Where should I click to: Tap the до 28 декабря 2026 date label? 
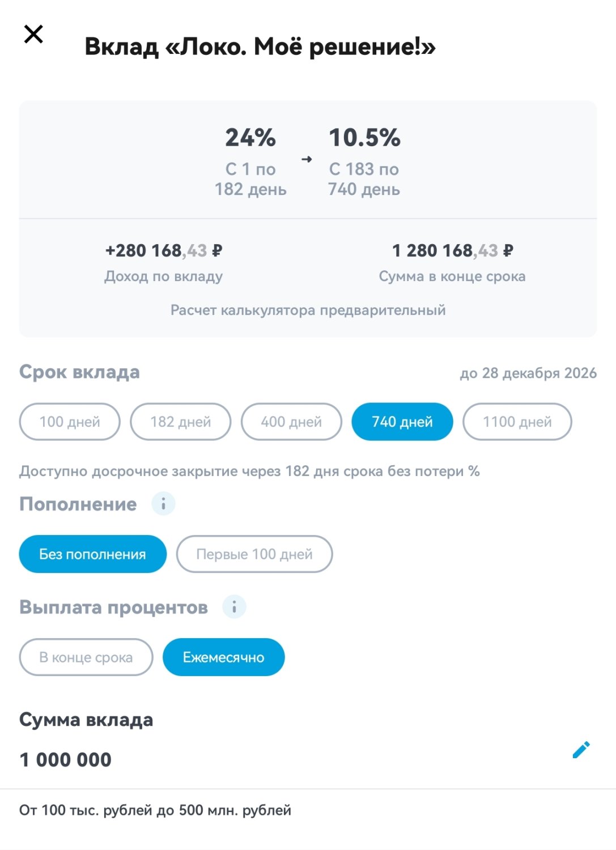point(528,373)
